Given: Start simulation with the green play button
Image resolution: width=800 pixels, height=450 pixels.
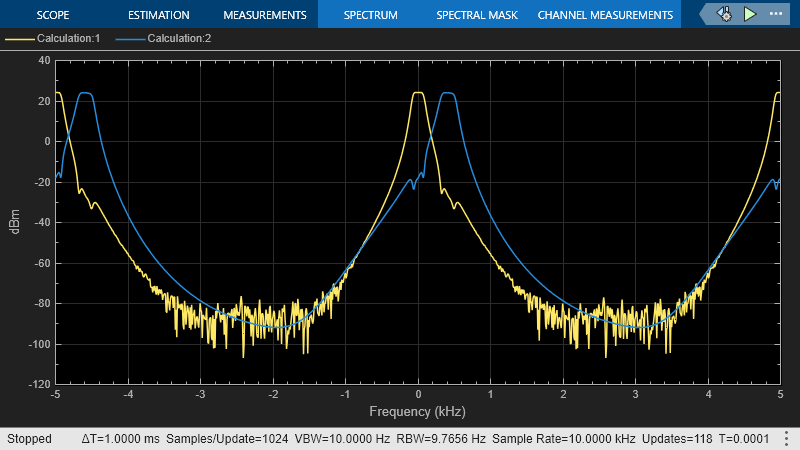Looking at the screenshot, I should click(x=749, y=14).
